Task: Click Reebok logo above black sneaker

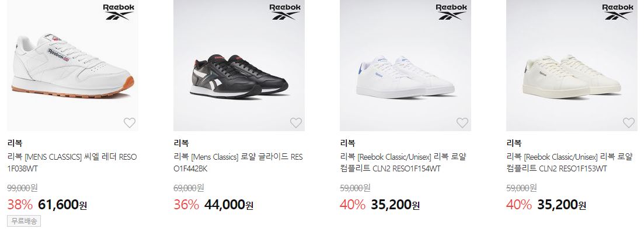Action: click(284, 12)
